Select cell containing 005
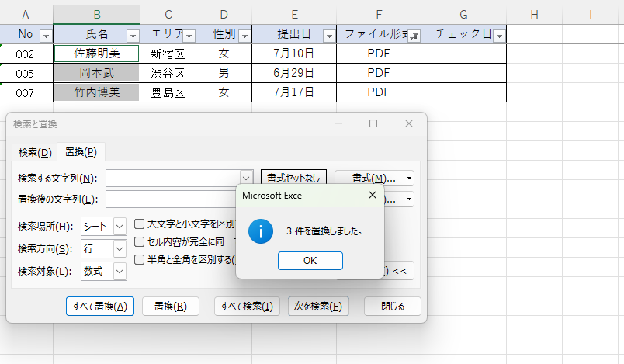This screenshot has width=624, height=364. pos(26,73)
